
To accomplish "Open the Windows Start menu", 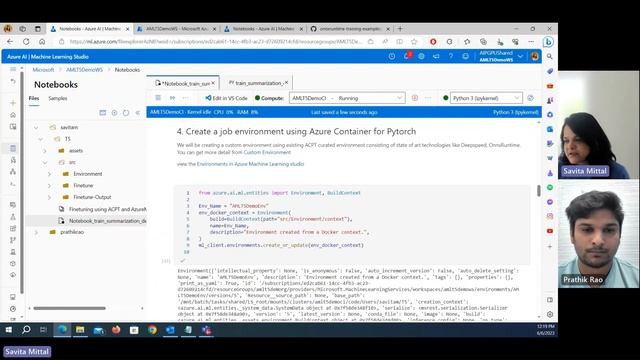I will (9, 330).
